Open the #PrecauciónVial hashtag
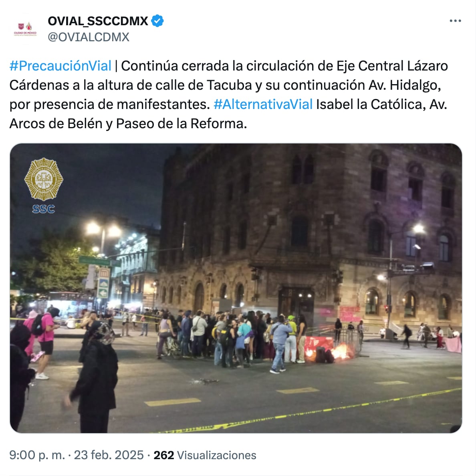The image size is (476, 476). point(61,66)
